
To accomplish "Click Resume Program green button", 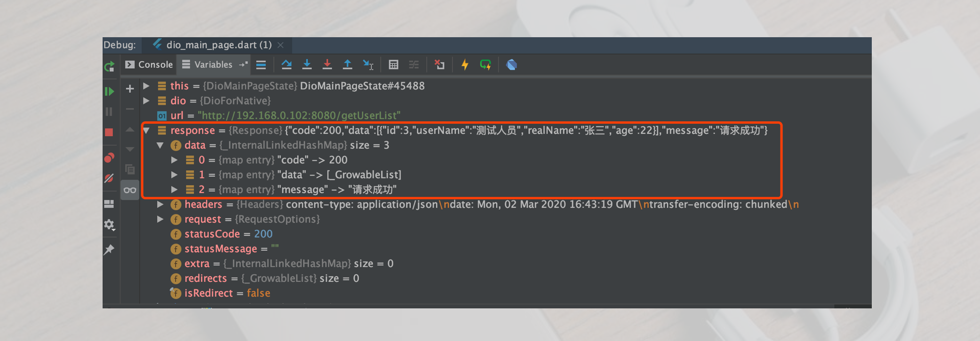I will point(109,91).
